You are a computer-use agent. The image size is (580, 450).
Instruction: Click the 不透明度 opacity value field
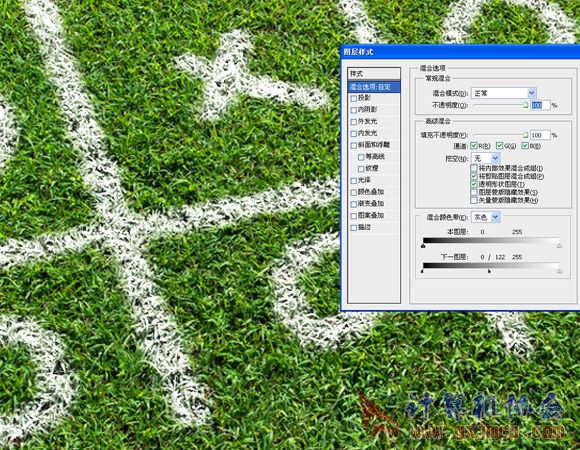click(540, 105)
